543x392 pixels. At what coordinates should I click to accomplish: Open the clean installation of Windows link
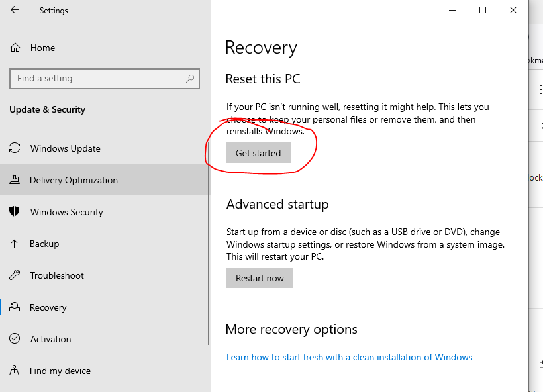coord(349,357)
